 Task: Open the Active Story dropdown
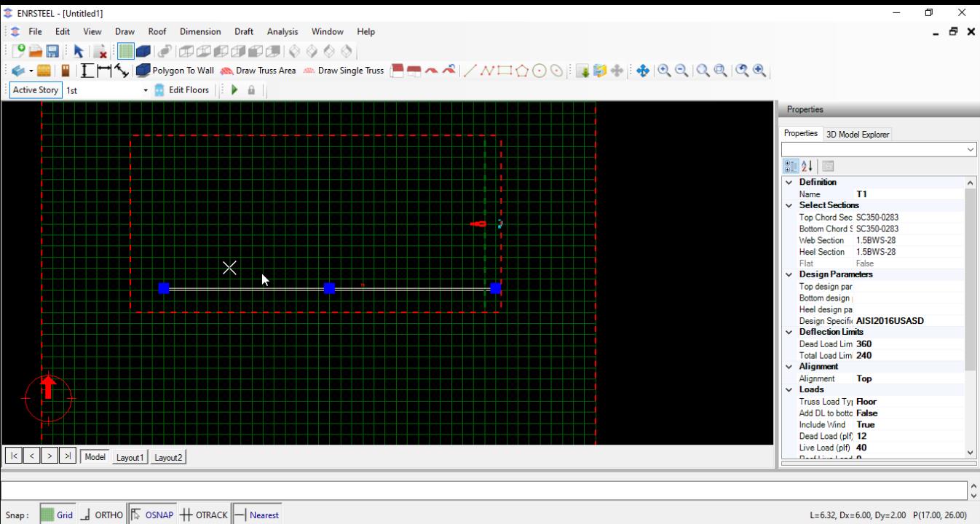pos(145,90)
